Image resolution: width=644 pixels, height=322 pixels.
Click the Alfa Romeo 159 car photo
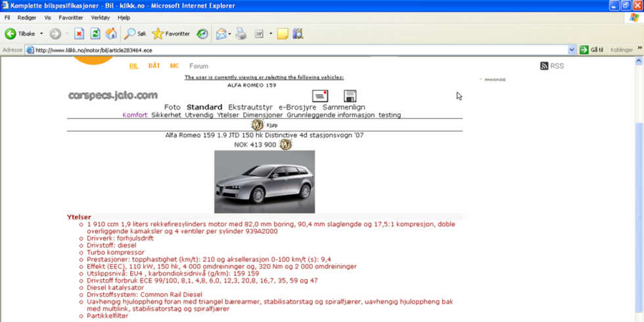[264, 181]
